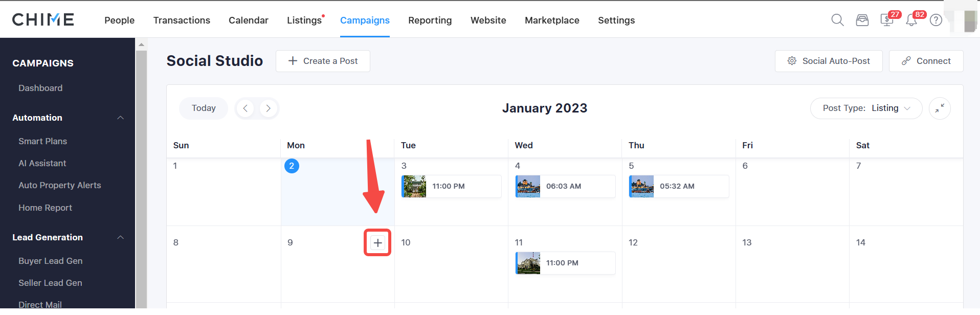Open the Listings menu
The height and width of the screenshot is (315, 980).
click(304, 20)
